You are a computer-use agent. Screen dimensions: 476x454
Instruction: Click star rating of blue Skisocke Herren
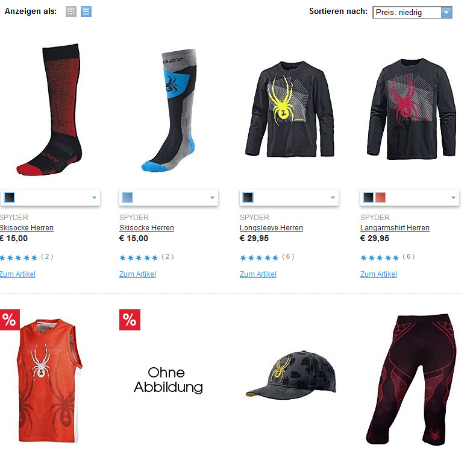[139, 258]
